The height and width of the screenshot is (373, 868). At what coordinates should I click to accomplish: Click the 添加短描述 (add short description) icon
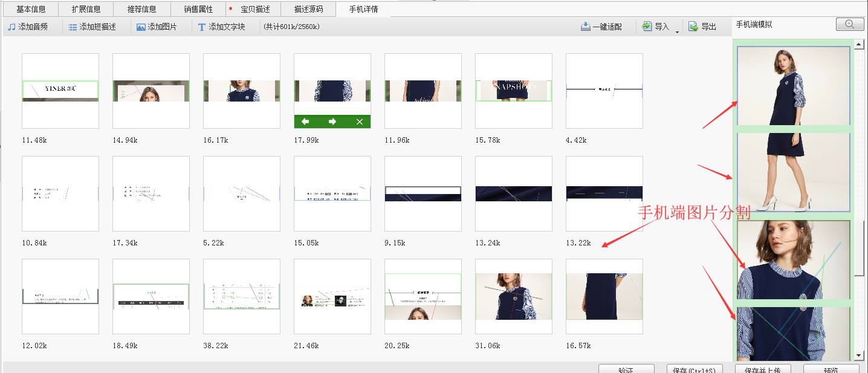point(73,27)
